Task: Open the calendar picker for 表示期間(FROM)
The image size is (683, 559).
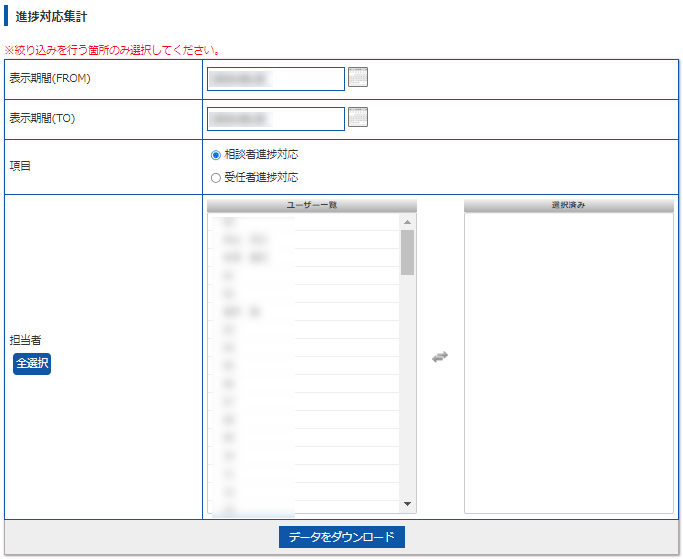Action: (x=358, y=77)
